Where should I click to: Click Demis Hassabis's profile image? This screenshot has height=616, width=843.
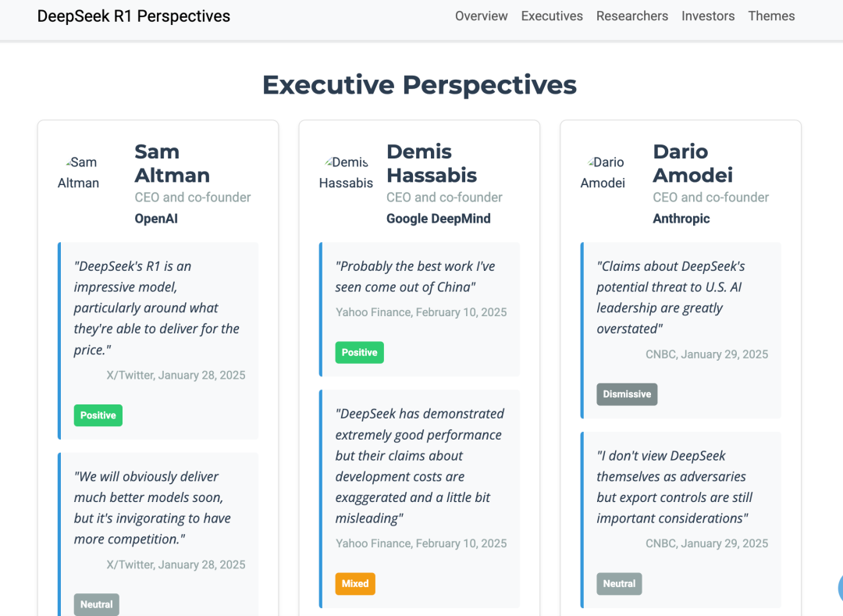346,173
